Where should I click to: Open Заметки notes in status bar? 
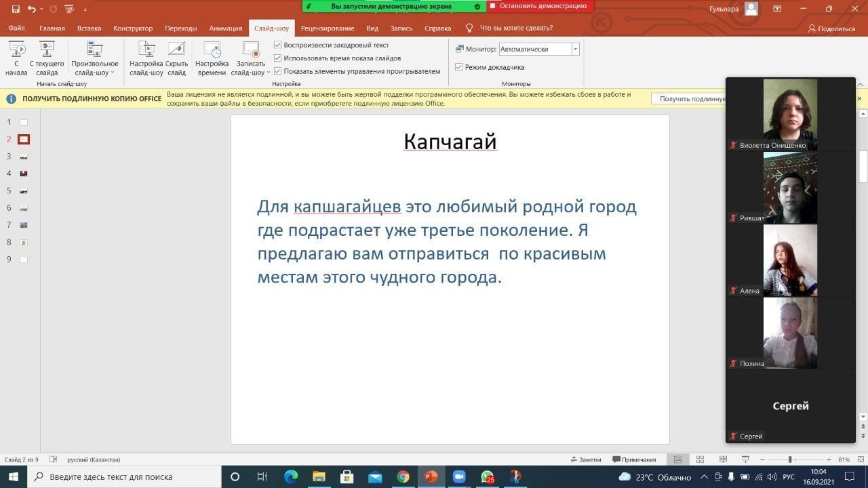pos(586,460)
